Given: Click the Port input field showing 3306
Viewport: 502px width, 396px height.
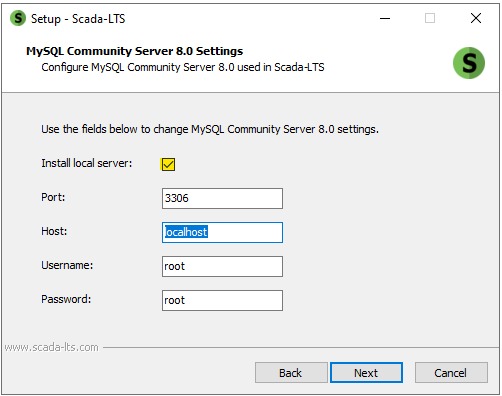Looking at the screenshot, I should pyautogui.click(x=222, y=198).
